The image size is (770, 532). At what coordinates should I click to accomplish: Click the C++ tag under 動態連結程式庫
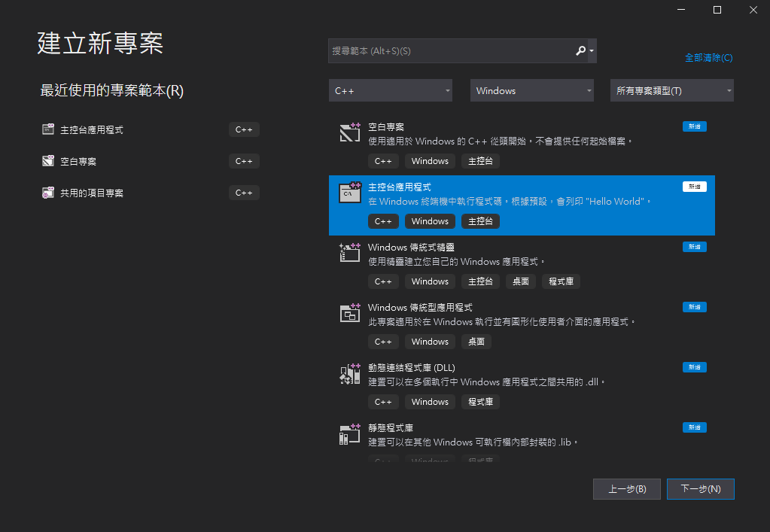(383, 402)
